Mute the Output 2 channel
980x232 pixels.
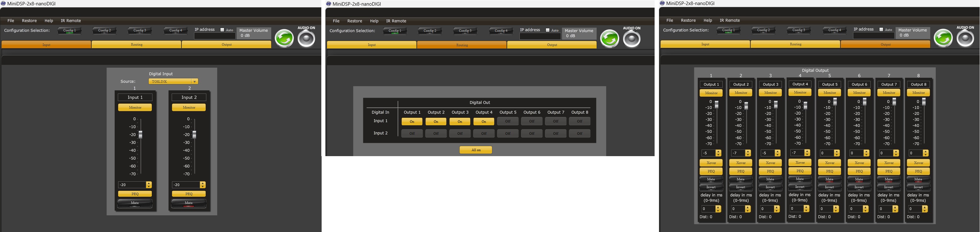coord(741,179)
